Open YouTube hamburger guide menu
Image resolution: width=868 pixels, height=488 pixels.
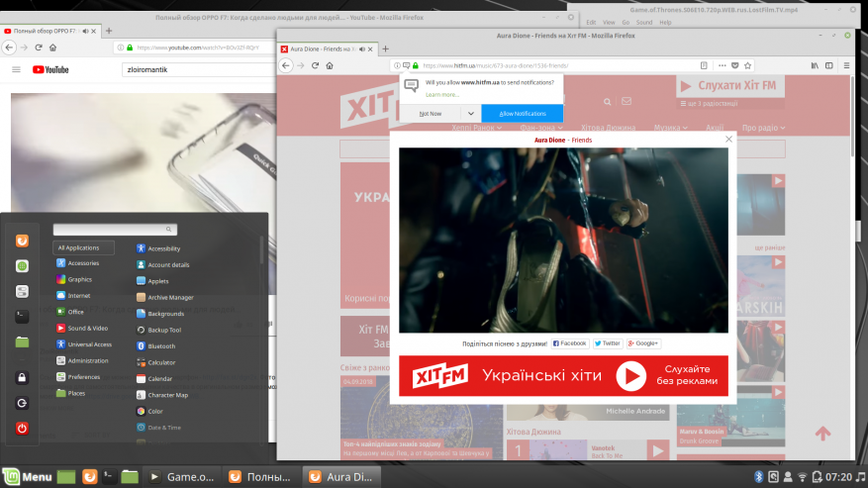pos(16,70)
